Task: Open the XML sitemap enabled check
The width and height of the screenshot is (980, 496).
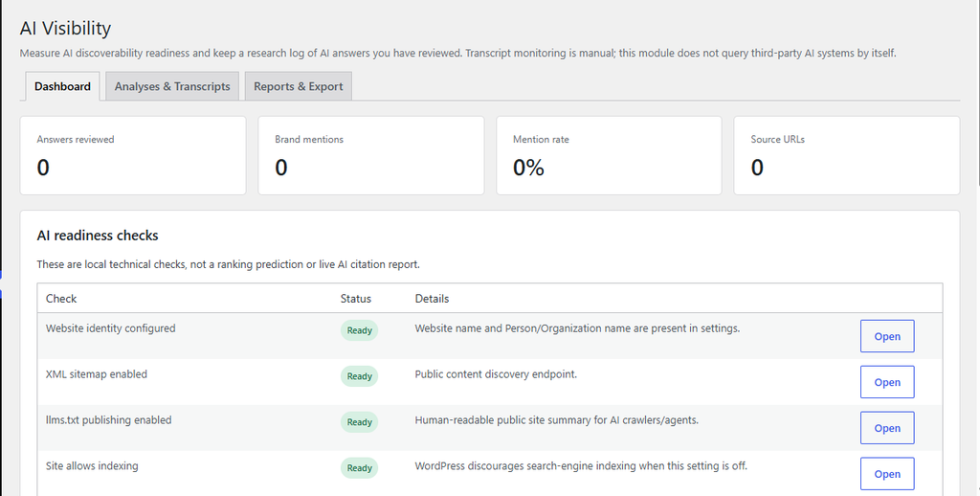Action: click(887, 382)
